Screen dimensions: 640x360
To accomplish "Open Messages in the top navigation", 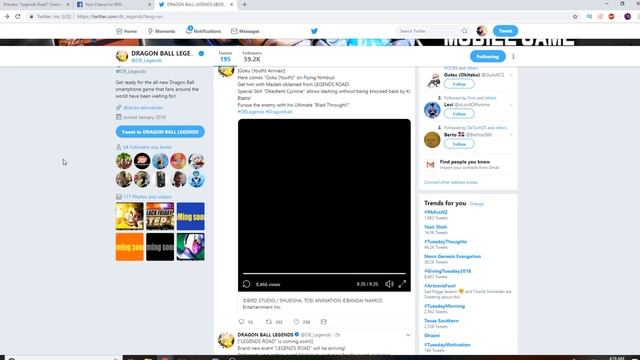I will tap(245, 31).
